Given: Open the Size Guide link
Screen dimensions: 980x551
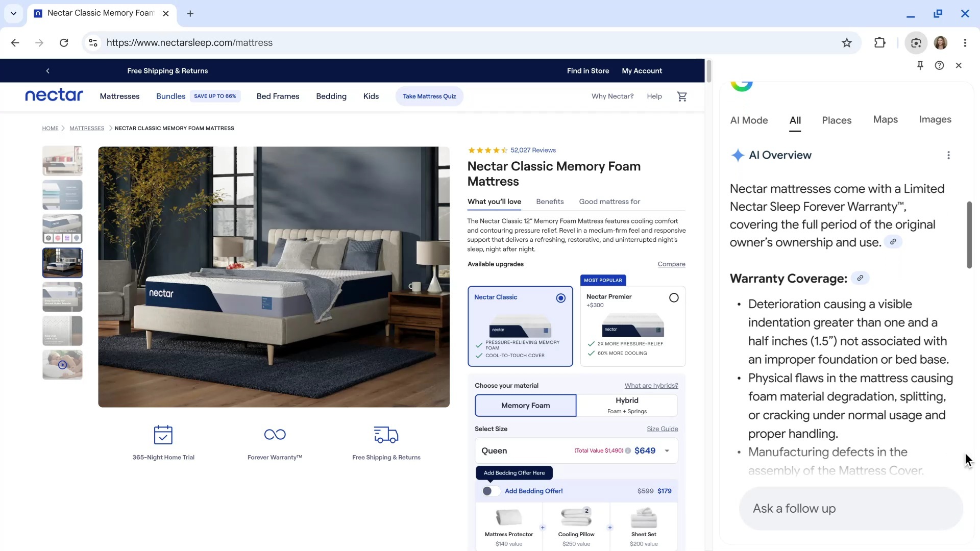Looking at the screenshot, I should [x=662, y=429].
